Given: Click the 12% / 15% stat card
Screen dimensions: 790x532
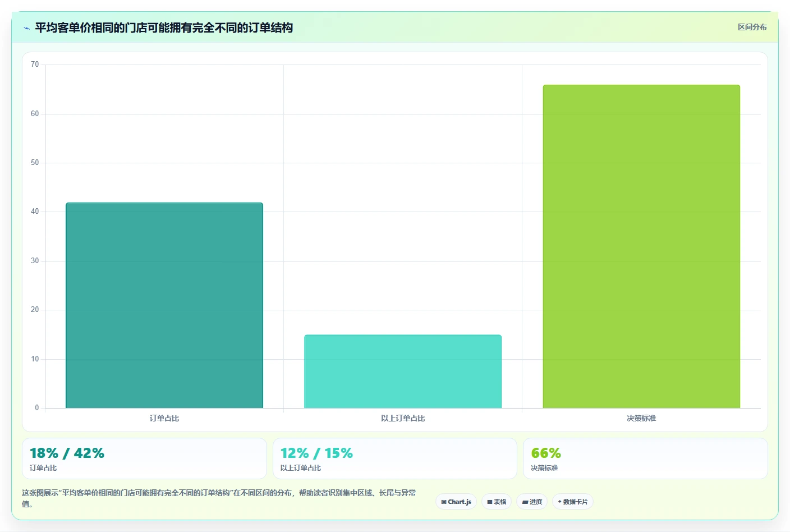Looking at the screenshot, I should (x=394, y=458).
